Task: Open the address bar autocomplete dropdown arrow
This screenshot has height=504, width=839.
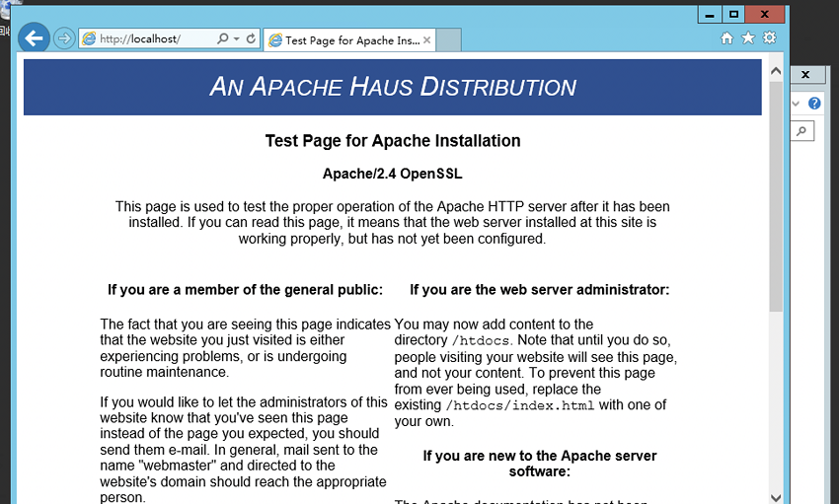Action: click(237, 38)
